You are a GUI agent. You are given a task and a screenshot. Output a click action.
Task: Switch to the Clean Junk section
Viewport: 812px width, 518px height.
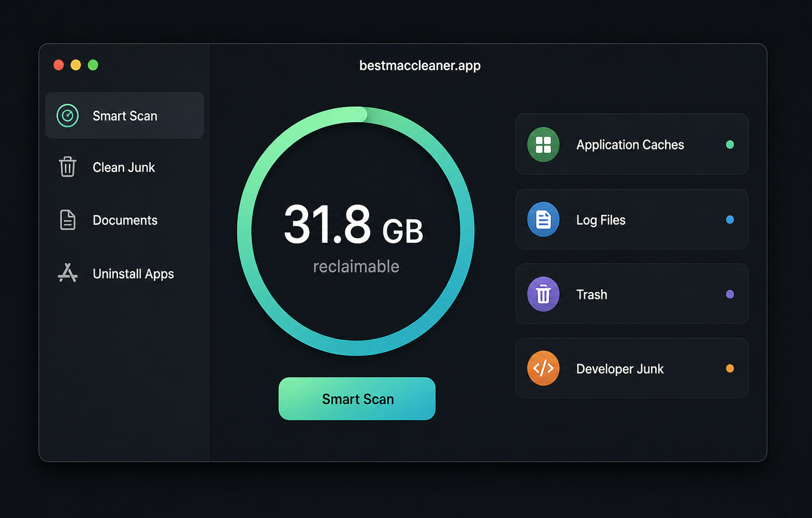click(x=125, y=167)
